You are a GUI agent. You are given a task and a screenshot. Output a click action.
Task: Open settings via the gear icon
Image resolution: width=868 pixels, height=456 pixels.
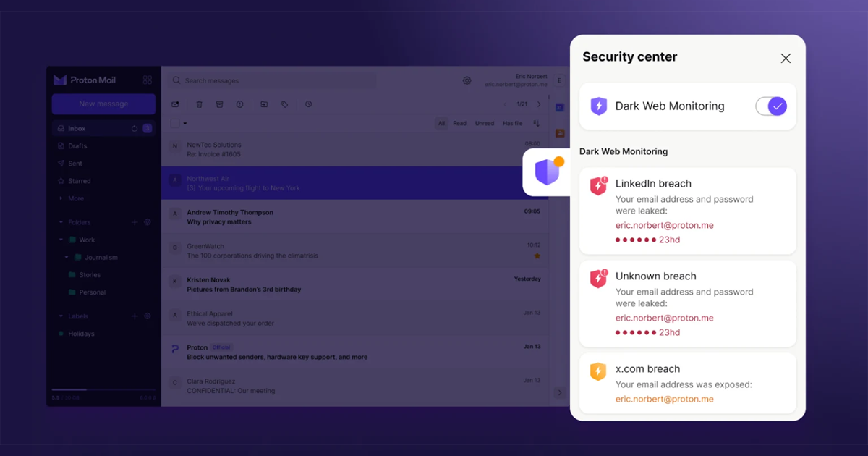467,80
